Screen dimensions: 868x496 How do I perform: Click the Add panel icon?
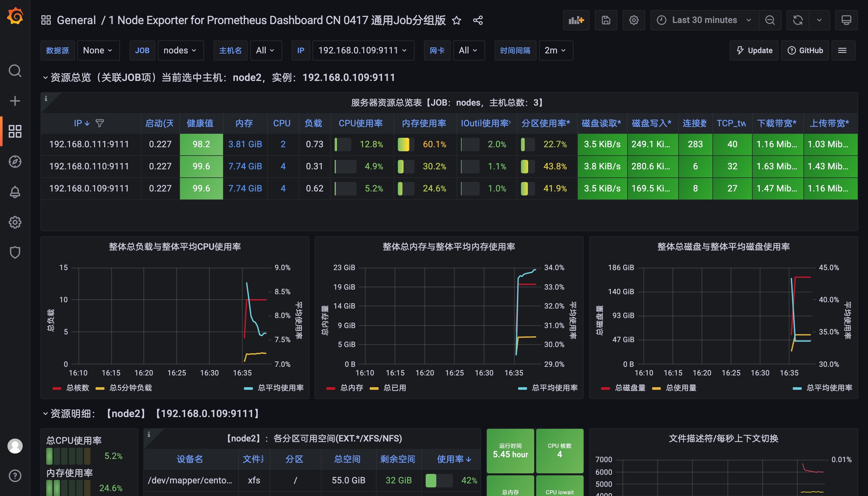tap(576, 20)
